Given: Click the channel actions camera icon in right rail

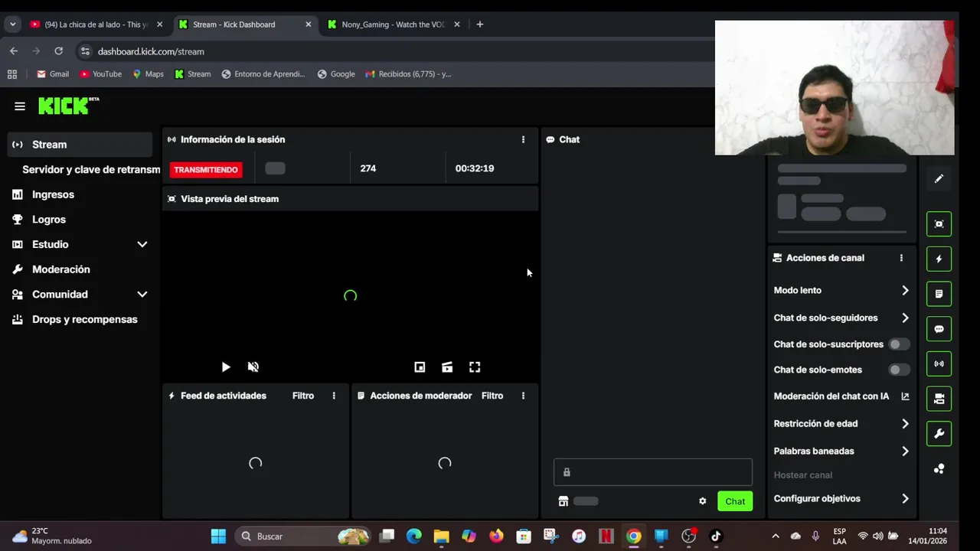Looking at the screenshot, I should 939,399.
